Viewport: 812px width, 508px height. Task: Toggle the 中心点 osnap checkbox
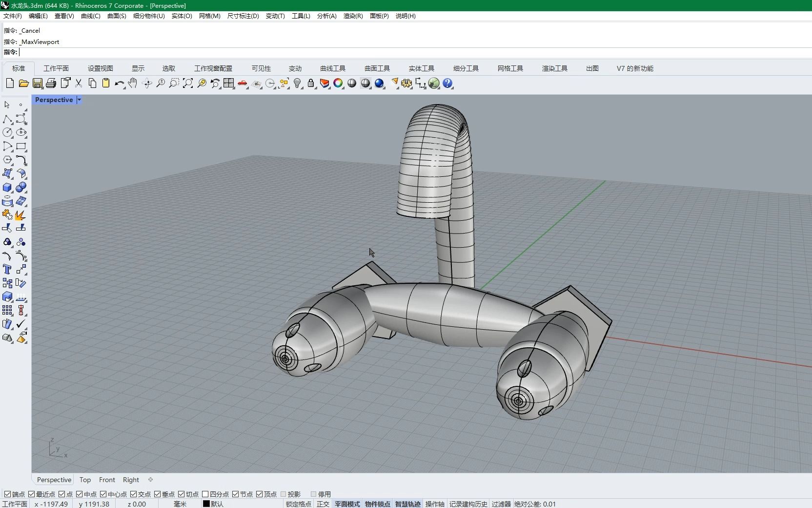pyautogui.click(x=103, y=494)
